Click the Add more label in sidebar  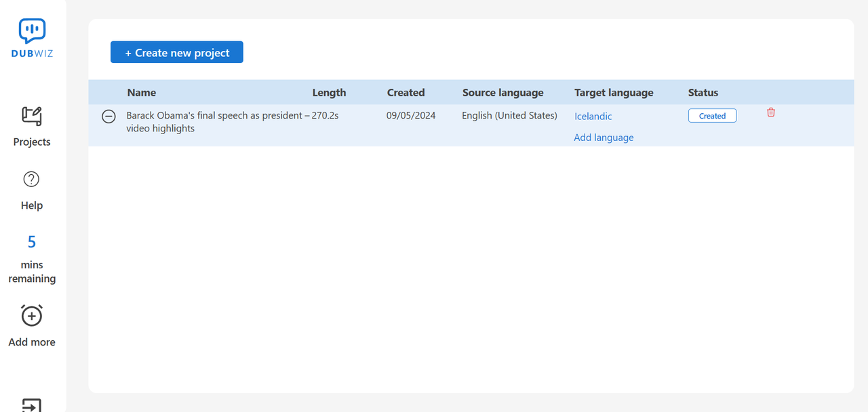tap(32, 342)
